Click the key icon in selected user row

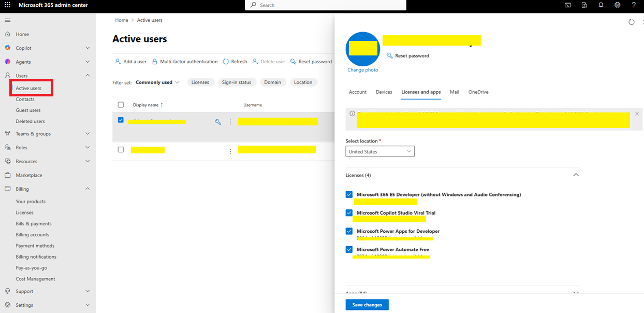tap(218, 122)
